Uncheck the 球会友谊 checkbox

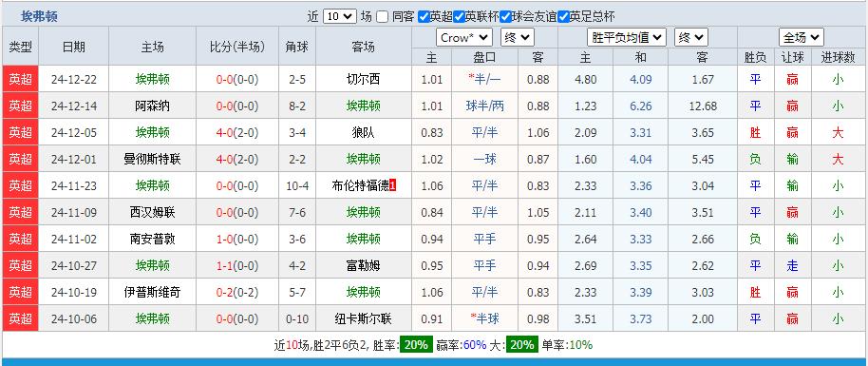point(505,17)
